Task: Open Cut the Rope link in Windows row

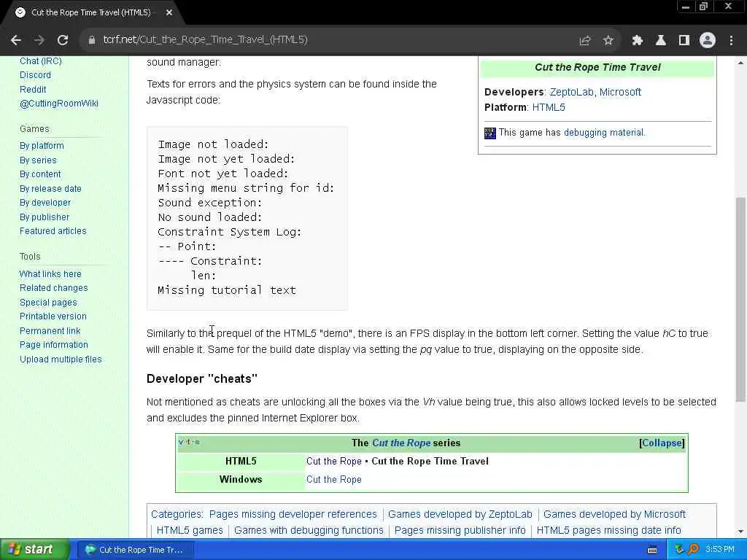Action: point(334,480)
